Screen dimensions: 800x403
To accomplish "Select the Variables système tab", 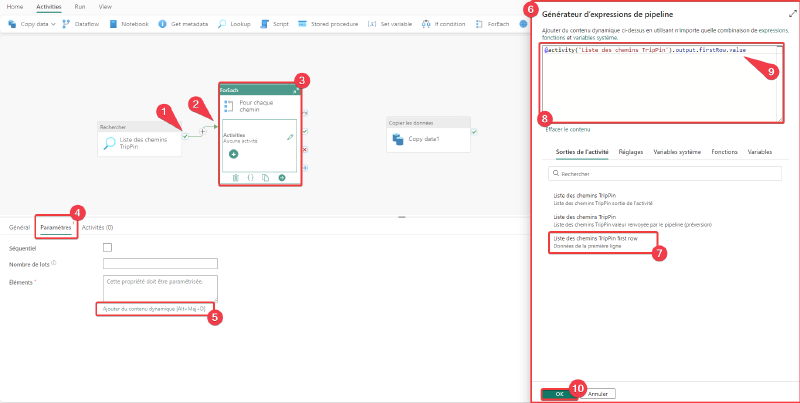I will tap(677, 152).
